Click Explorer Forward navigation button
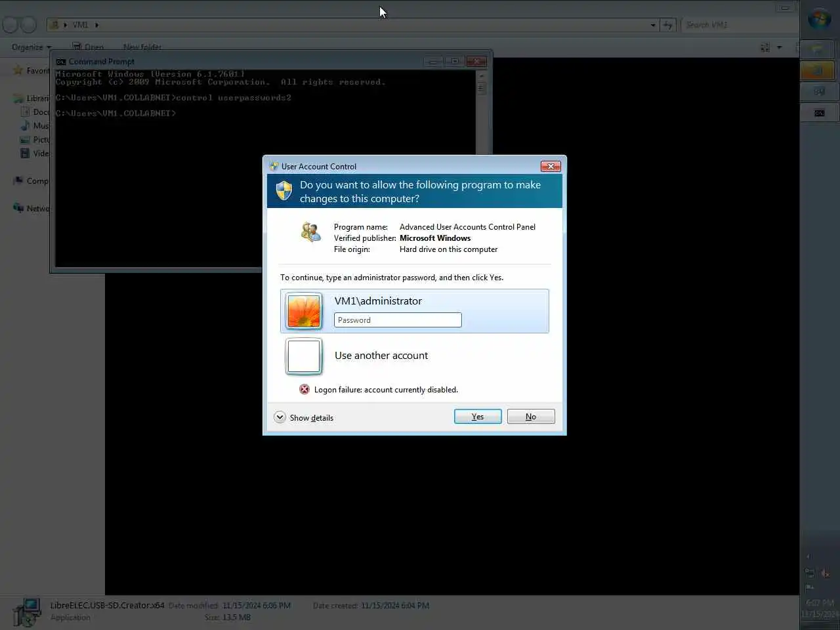This screenshot has width=840, height=630. (x=28, y=25)
